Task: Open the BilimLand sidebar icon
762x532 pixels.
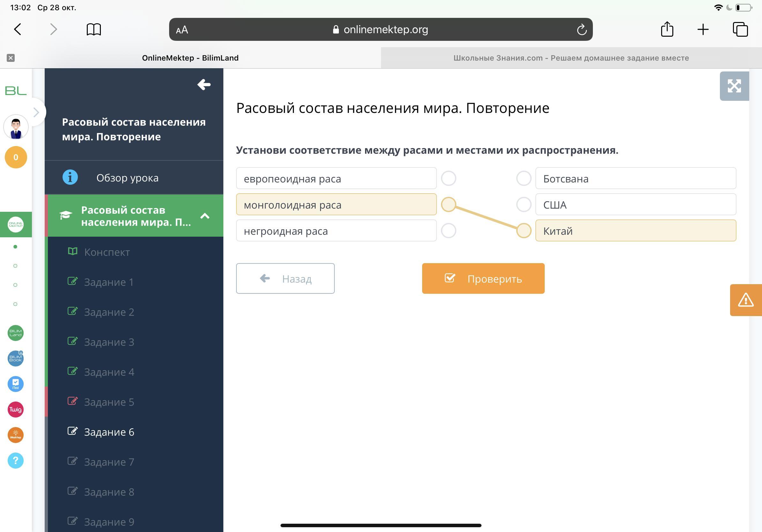Action: tap(16, 333)
